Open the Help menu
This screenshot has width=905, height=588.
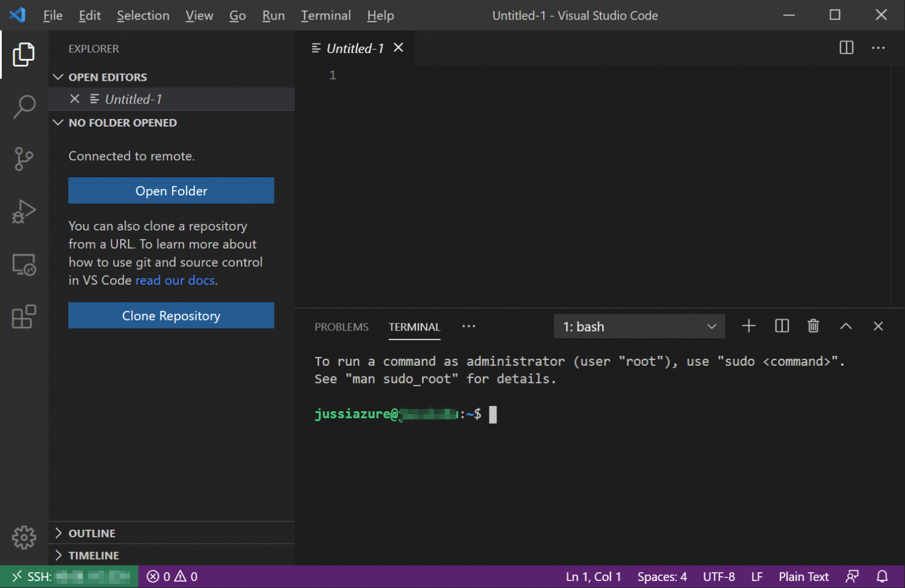click(380, 15)
